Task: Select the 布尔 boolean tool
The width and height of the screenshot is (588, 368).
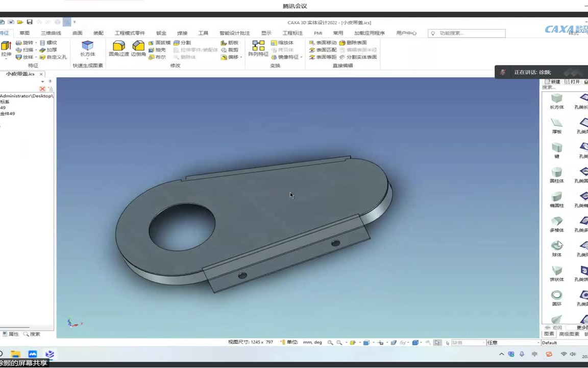Action: pos(157,57)
